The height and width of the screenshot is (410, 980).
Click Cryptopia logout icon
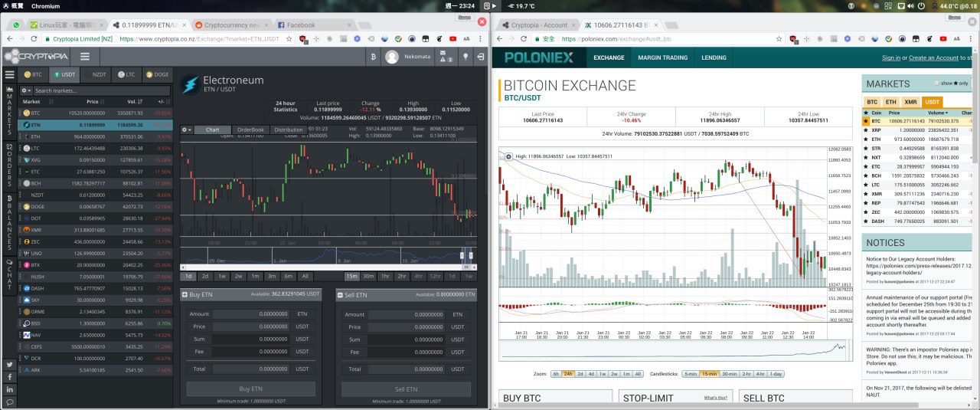click(480, 56)
